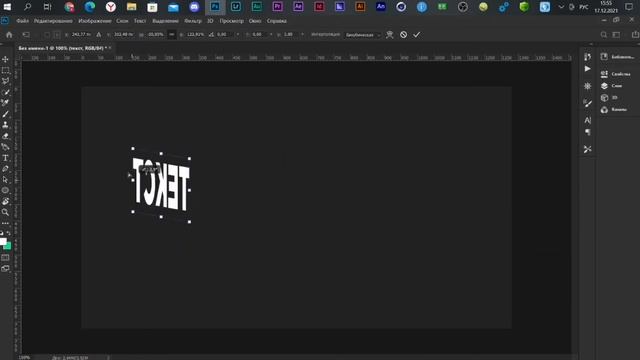Select the Lasso tool
This screenshot has width=640, height=360.
point(5,81)
